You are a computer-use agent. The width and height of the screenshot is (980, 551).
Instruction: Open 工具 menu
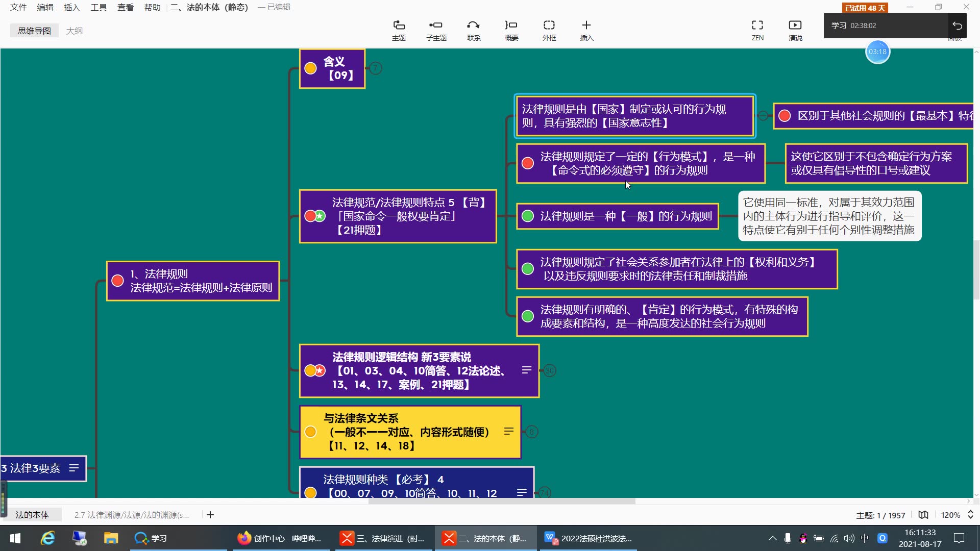(99, 7)
